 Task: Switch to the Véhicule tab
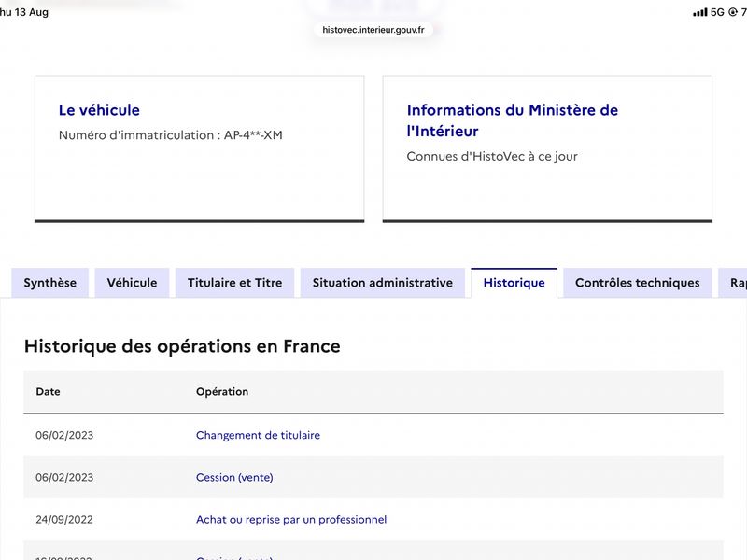132,283
